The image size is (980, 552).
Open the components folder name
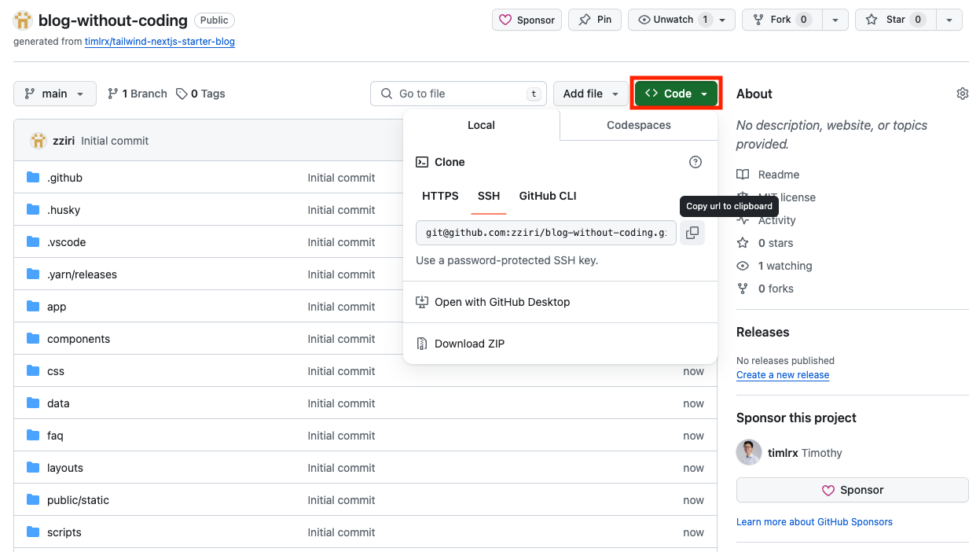coord(79,339)
